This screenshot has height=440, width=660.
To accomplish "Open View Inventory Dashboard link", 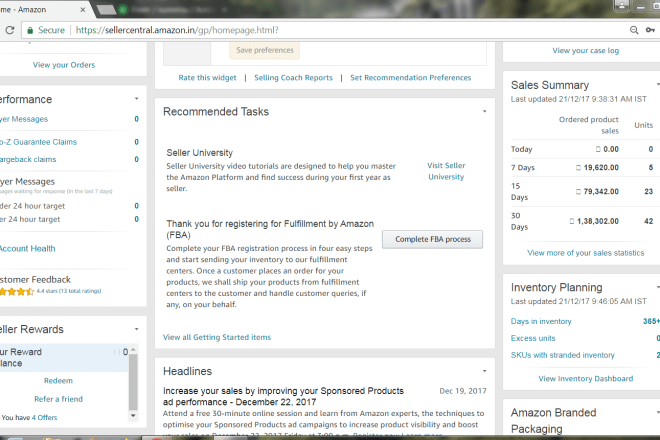I will click(585, 379).
